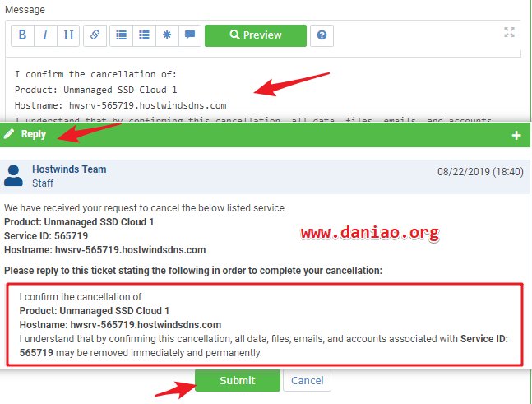Screen dimensions: 532x404
Task: Insert a quote with the speech bubble icon
Action: [190, 35]
